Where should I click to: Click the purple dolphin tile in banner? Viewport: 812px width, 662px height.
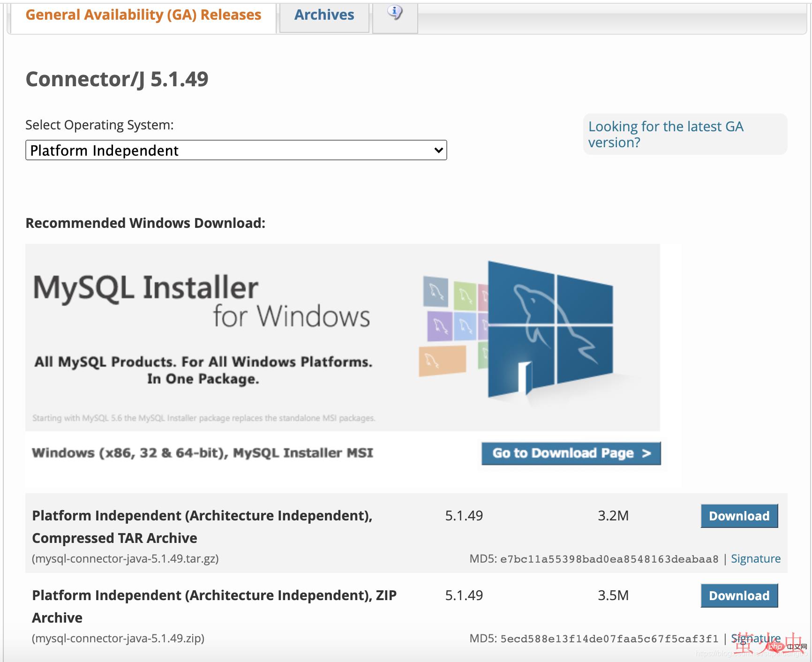click(x=439, y=326)
